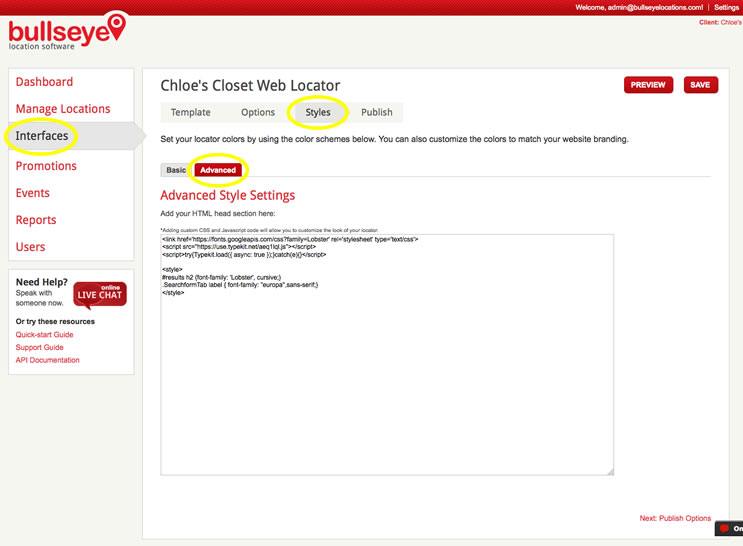Select Interfaces in the sidebar

tap(42, 136)
